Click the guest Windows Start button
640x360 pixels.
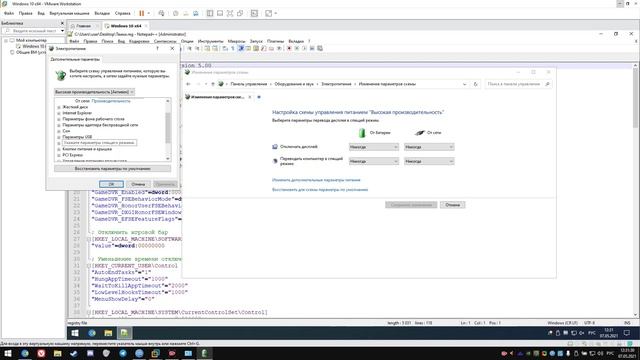[x=75, y=333]
